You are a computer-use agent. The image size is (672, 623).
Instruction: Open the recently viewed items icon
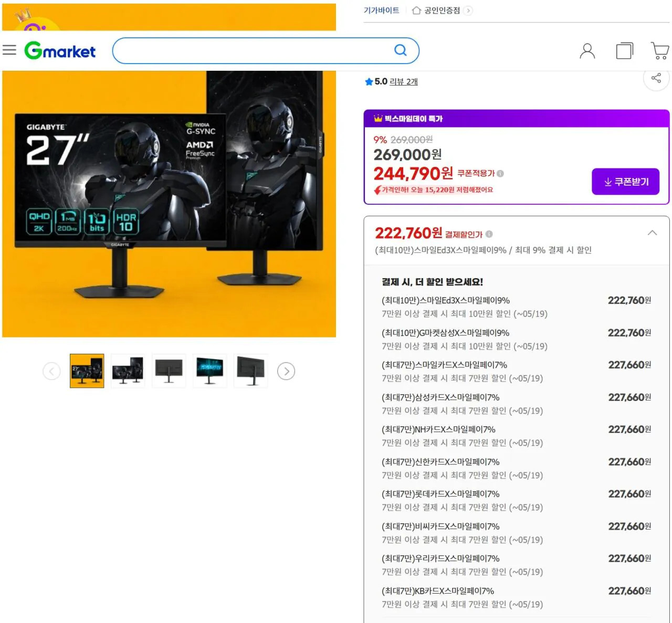tap(624, 51)
